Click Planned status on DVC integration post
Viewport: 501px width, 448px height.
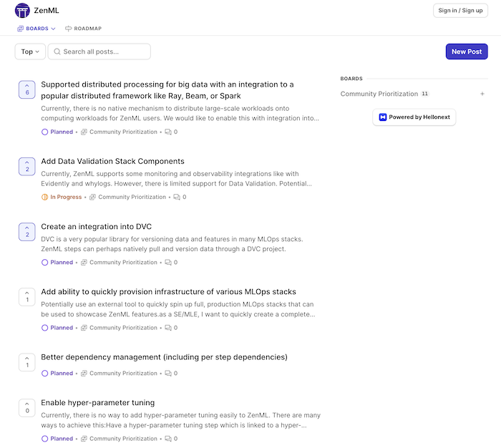click(57, 263)
